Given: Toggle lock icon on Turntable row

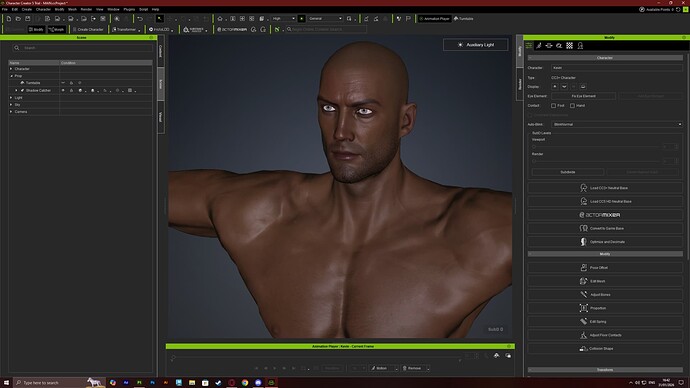Looking at the screenshot, I should pos(71,83).
